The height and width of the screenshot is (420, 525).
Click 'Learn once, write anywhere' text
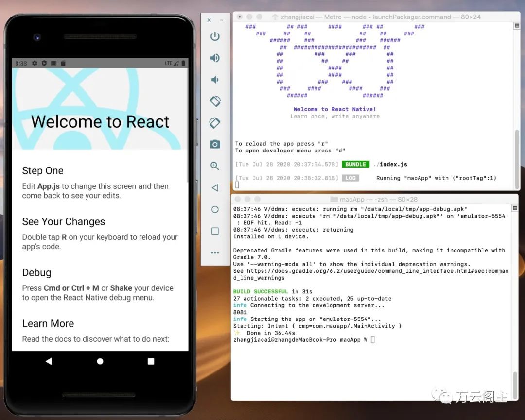(x=335, y=116)
